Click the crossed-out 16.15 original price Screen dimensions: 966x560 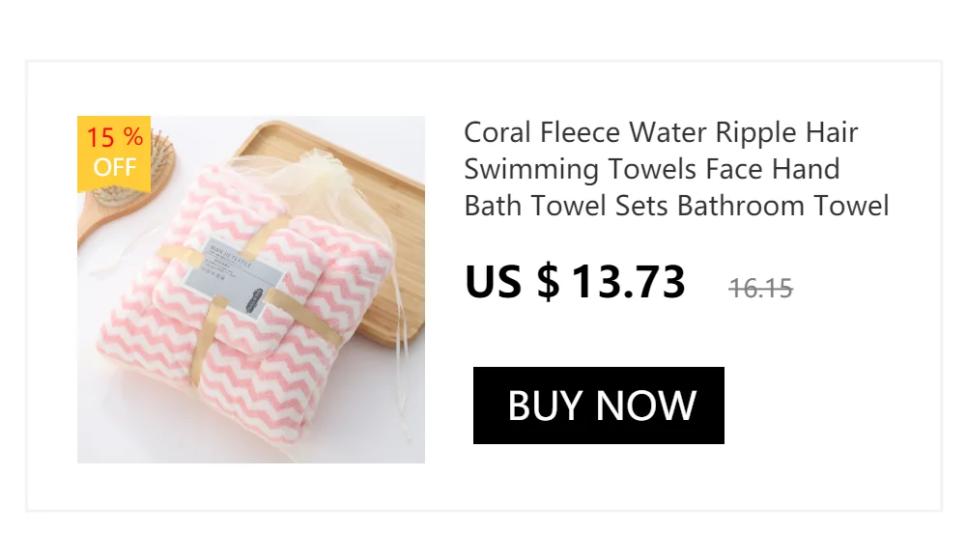coord(760,287)
